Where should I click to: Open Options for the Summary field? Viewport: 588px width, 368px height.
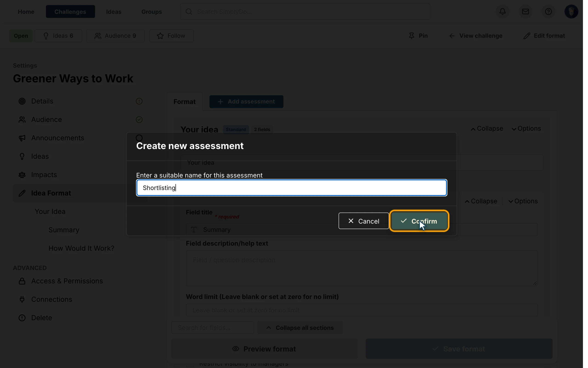(523, 201)
